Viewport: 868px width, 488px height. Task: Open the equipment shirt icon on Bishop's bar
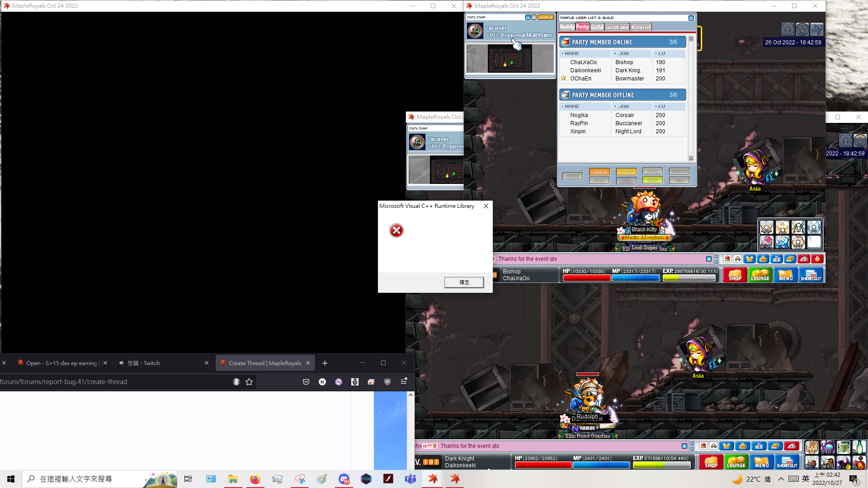(750, 259)
